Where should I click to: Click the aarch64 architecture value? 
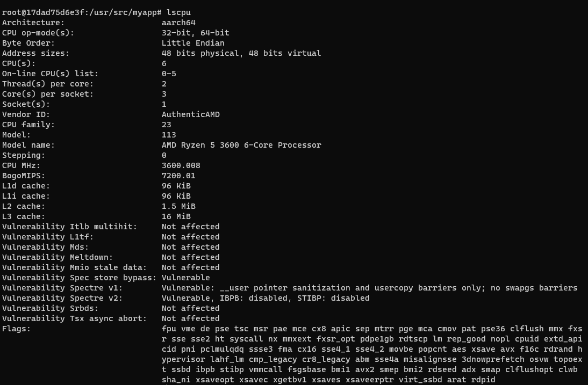pyautogui.click(x=178, y=23)
